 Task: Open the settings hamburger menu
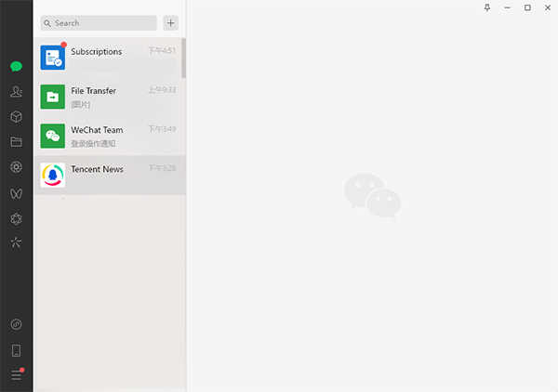click(17, 374)
